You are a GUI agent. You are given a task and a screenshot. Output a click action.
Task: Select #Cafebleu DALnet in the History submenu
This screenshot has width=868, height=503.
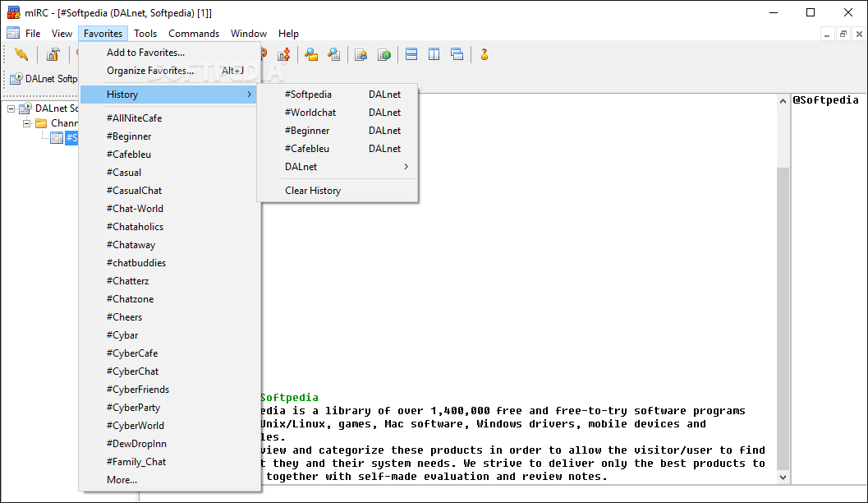(338, 149)
